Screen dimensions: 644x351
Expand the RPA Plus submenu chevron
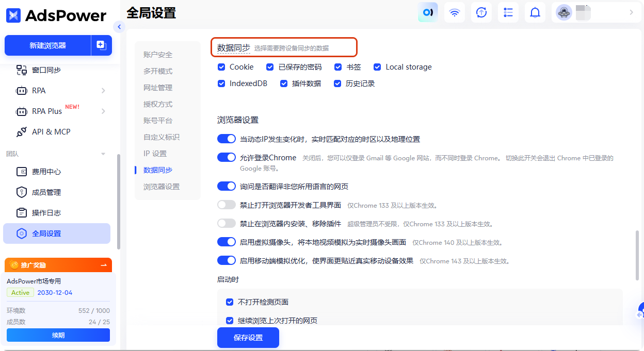tap(103, 111)
